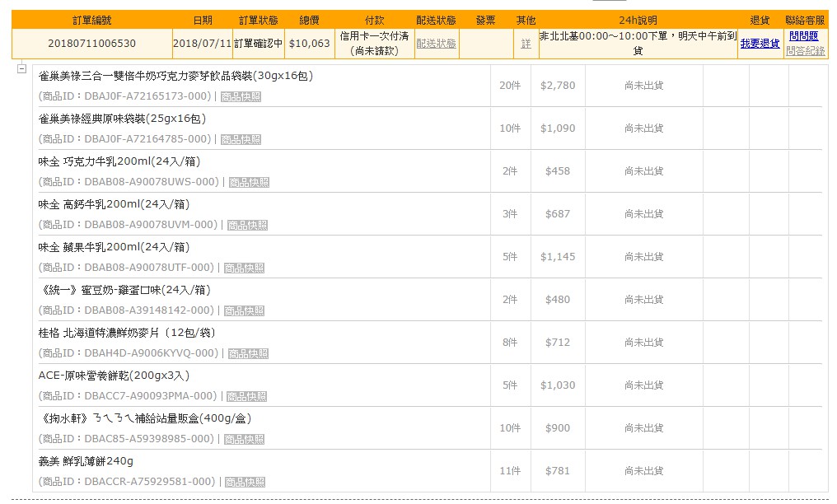837x504 pixels.
Task: Click the 11件 quantity cell
Action: point(510,470)
